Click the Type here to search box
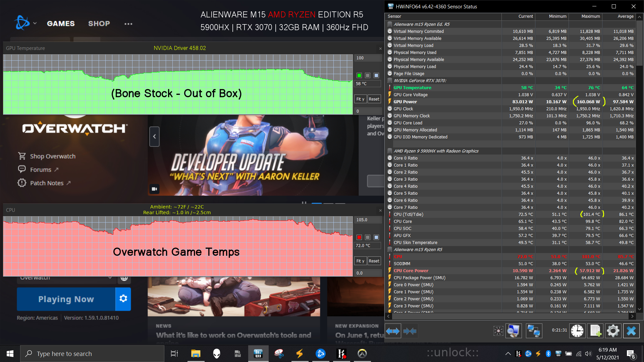Image resolution: width=644 pixels, height=362 pixels. 93,354
